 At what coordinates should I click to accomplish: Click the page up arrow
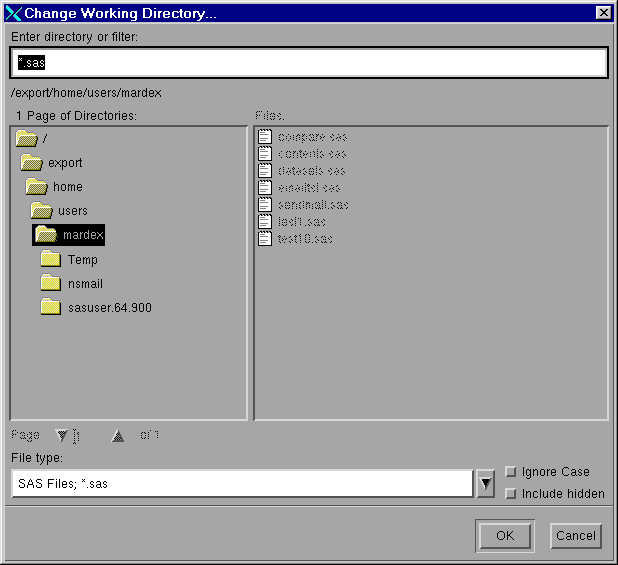coord(118,435)
